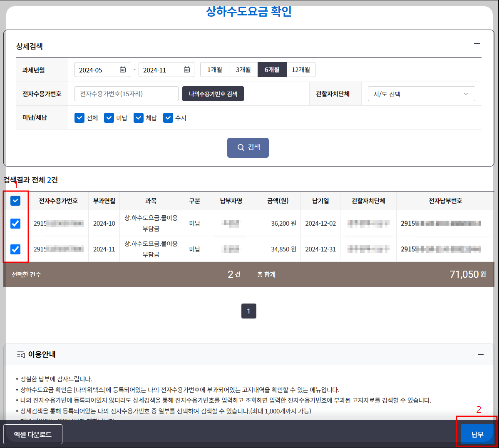Switch to the 1개월 period option
499x448 pixels.
214,70
